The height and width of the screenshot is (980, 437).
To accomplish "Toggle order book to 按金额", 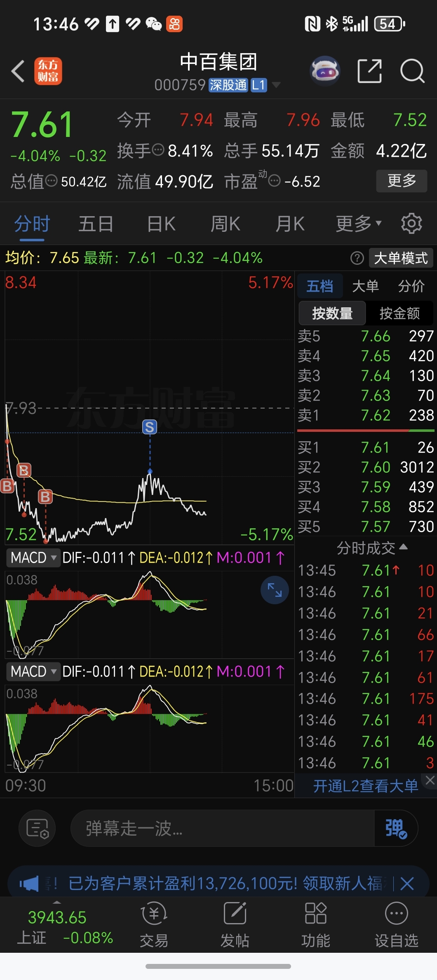I will click(x=399, y=313).
